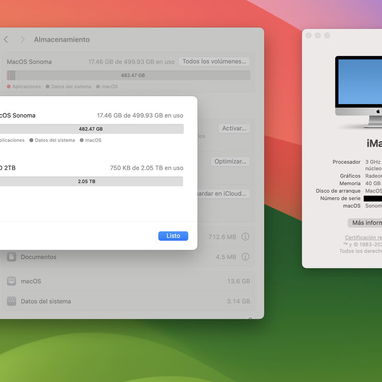This screenshot has width=382, height=382.
Task: Minimize the About This Mac window
Action: click(318, 35)
